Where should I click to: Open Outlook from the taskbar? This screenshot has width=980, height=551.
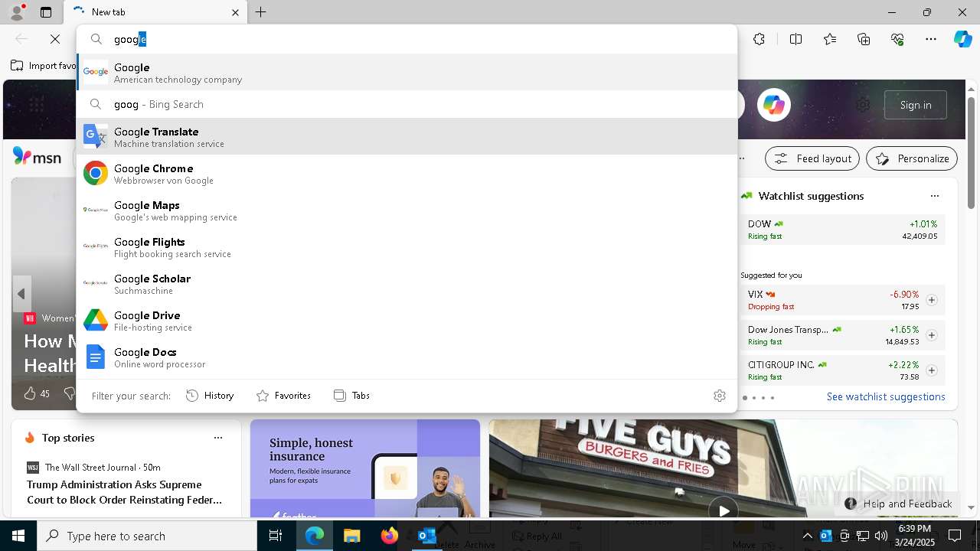(x=426, y=536)
